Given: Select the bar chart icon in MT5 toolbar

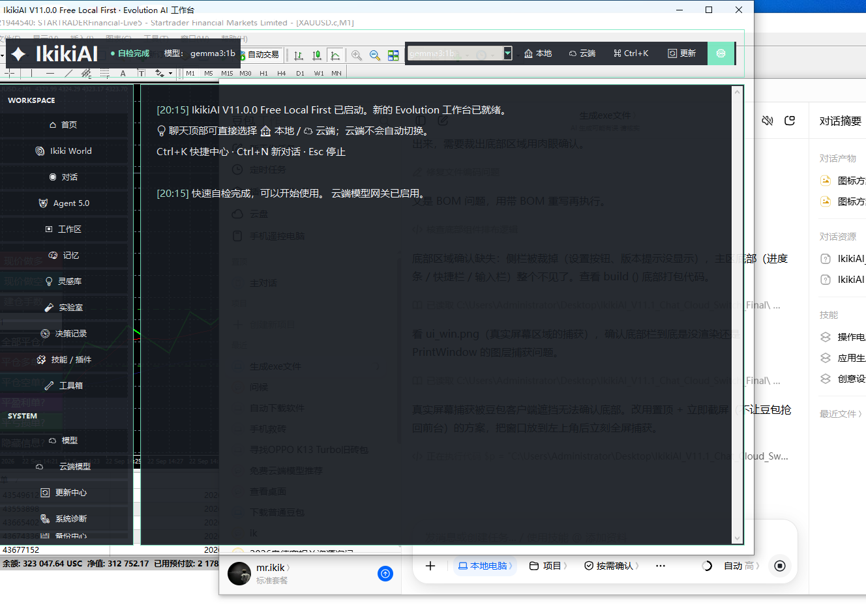Looking at the screenshot, I should 299,55.
